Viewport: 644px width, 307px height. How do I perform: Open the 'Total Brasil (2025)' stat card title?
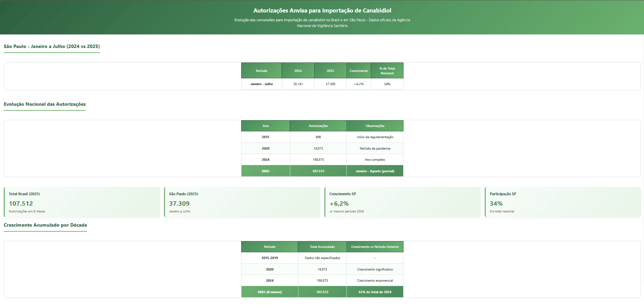point(24,194)
